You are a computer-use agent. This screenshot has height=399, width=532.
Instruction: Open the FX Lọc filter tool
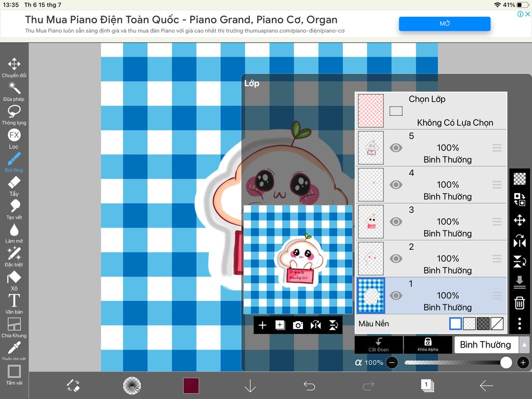[14, 139]
